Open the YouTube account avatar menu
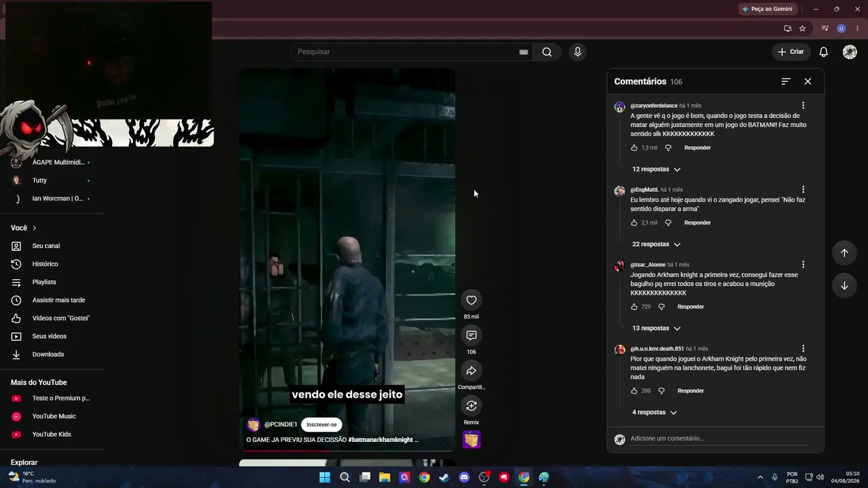This screenshot has width=868, height=488. point(850,52)
